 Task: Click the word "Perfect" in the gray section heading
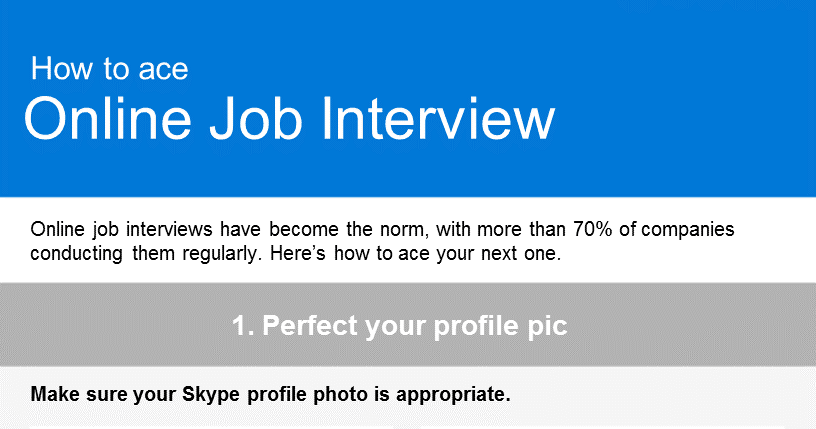[310, 326]
